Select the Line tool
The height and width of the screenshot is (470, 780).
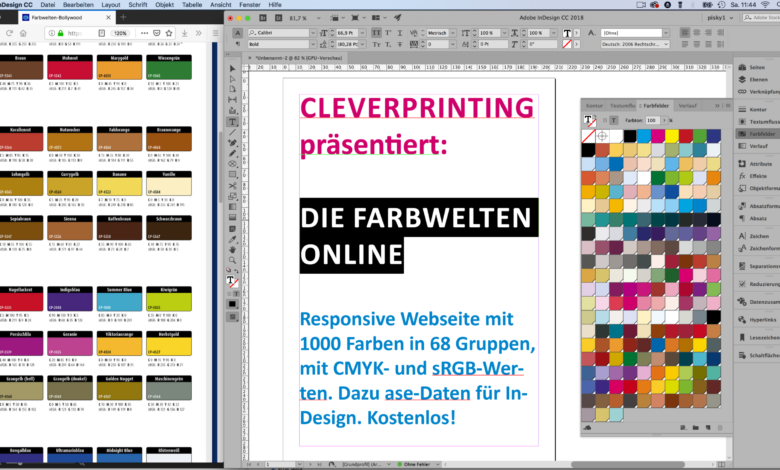click(232, 132)
